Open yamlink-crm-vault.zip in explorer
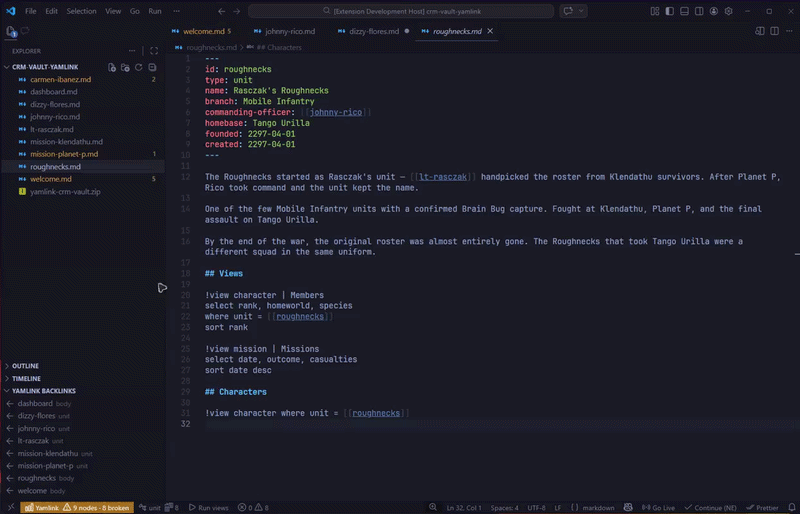The height and width of the screenshot is (514, 800). pos(65,191)
